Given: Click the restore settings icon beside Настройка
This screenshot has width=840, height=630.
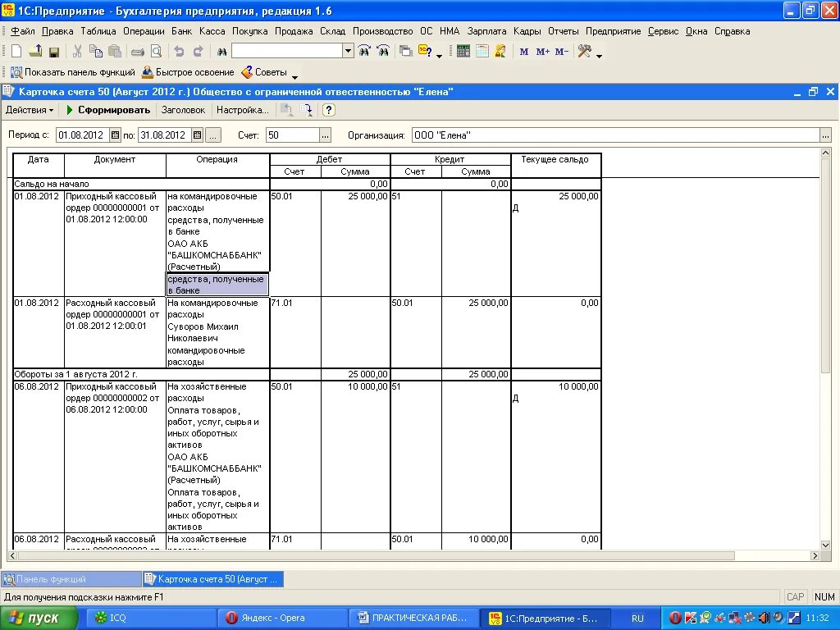Looking at the screenshot, I should 287,110.
